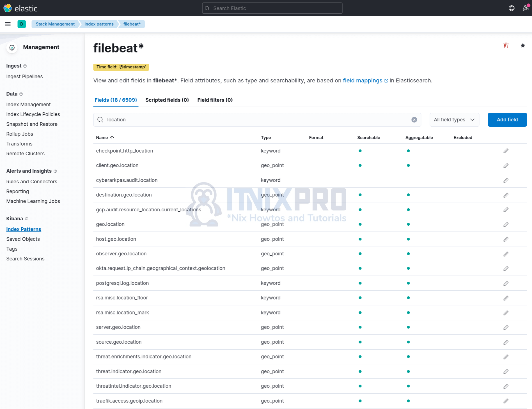The width and height of the screenshot is (532, 409).
Task: Open Index Management in the sidebar
Action: pos(28,105)
